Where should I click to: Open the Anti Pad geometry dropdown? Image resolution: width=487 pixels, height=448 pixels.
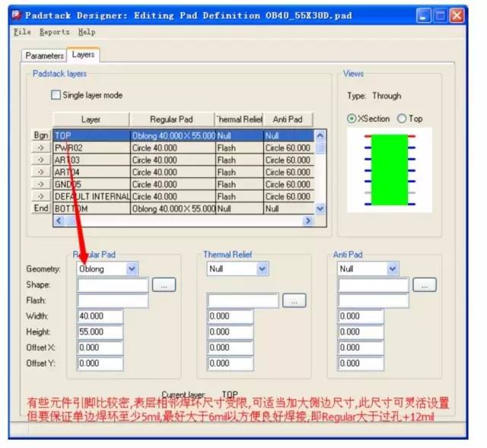click(393, 268)
